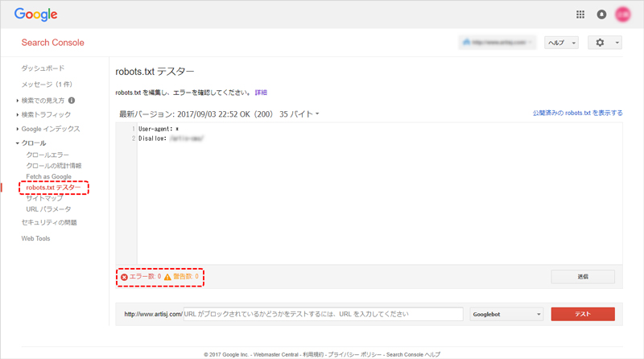The image size is (644, 359).
Task: Open セキュリティの問題
Action: (49, 222)
